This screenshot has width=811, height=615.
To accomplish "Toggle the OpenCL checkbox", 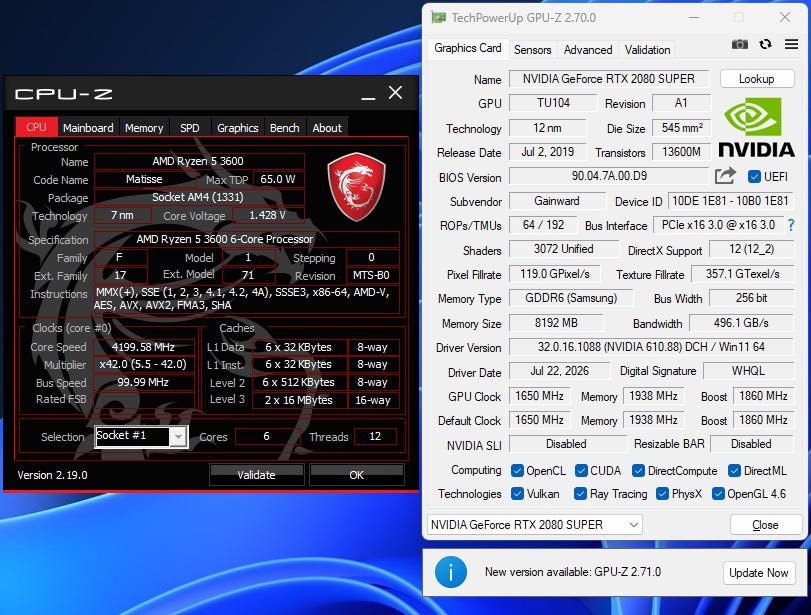I will click(517, 471).
